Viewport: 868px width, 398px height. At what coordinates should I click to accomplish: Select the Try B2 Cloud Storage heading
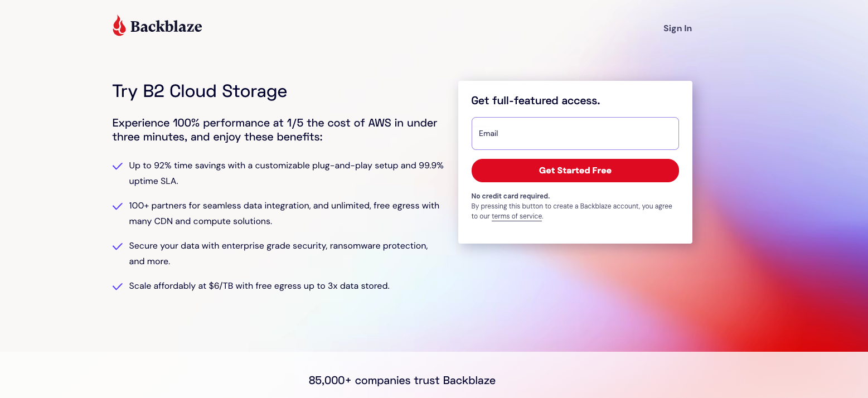click(200, 91)
